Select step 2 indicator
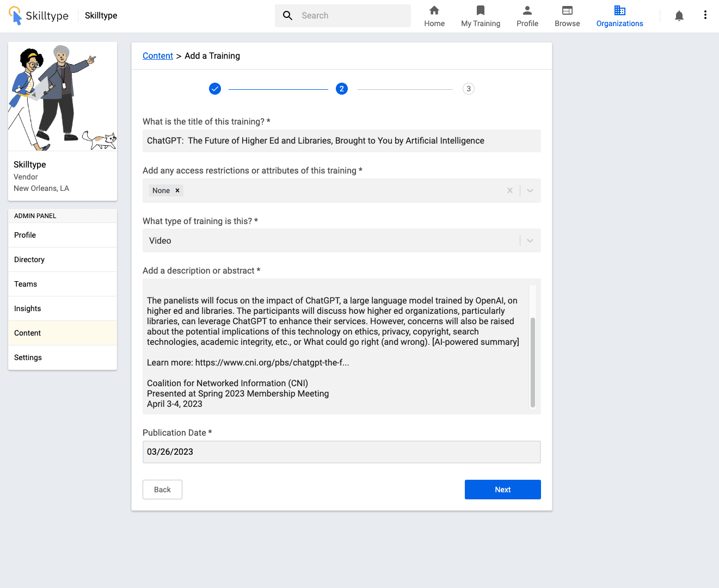Viewport: 719px width, 588px height. 342,89
